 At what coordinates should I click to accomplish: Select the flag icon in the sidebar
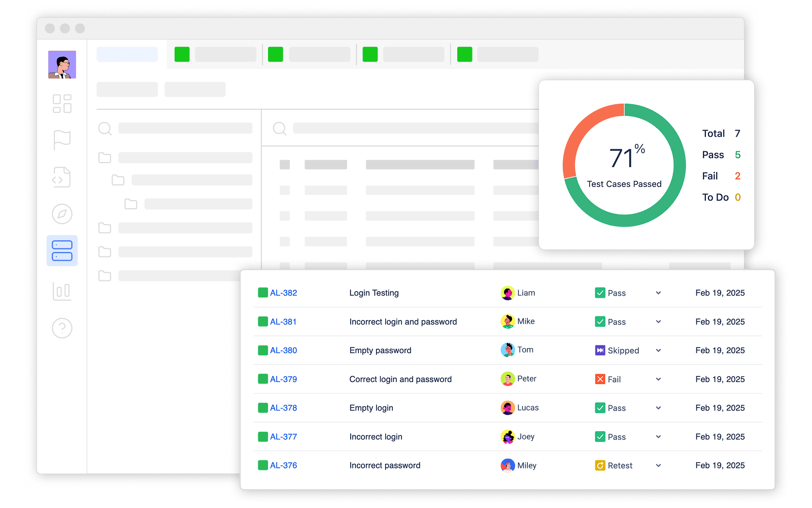click(x=62, y=140)
